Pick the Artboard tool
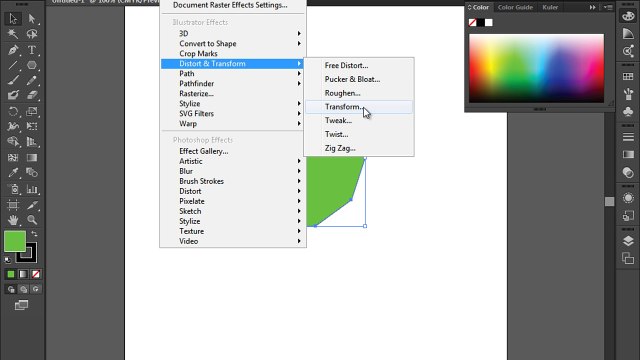 click(13, 204)
